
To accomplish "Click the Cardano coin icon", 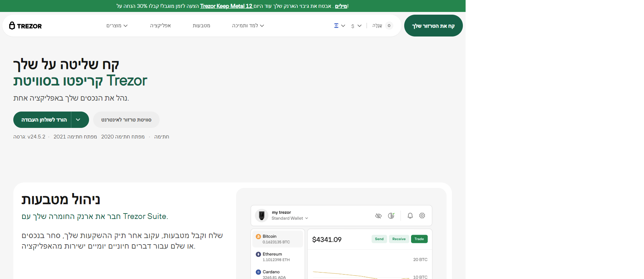I will coord(258,272).
